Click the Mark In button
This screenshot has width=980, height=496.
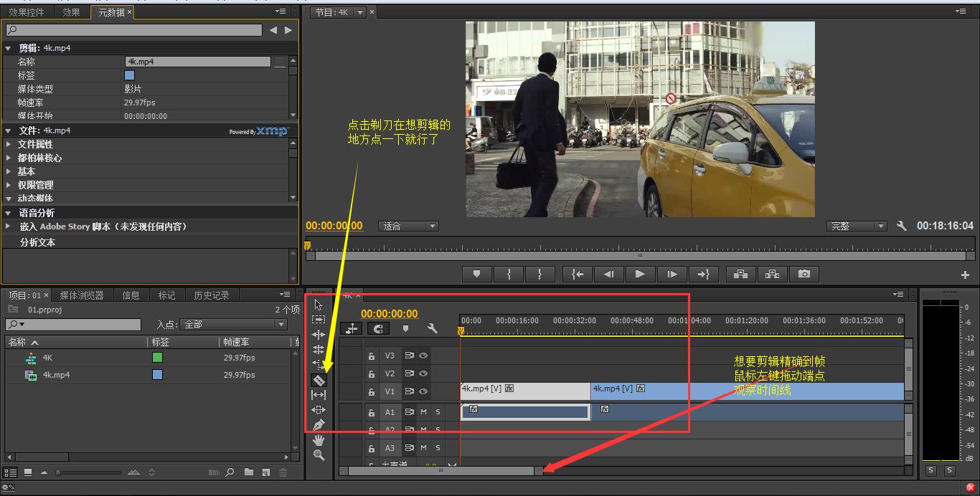(509, 274)
